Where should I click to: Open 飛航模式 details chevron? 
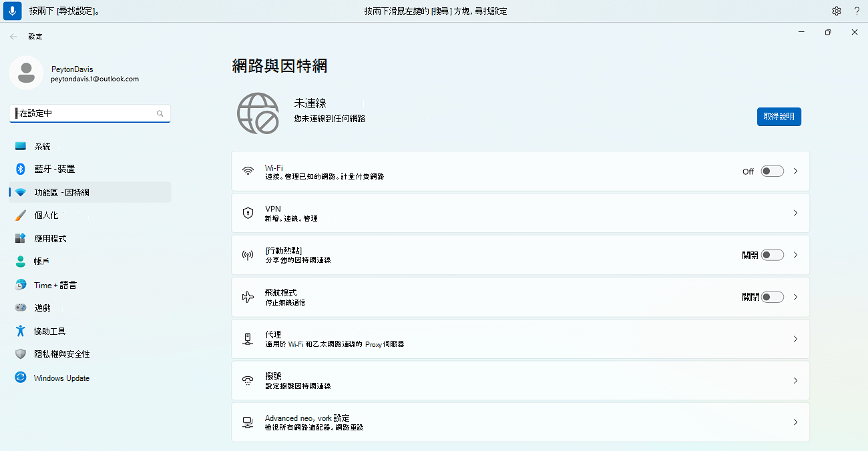pyautogui.click(x=795, y=297)
